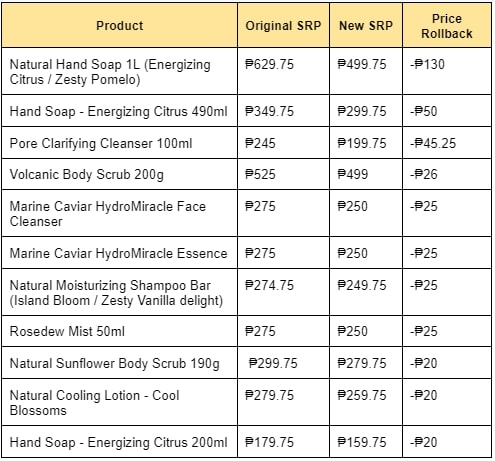Click Volcanic Body Scrub 200g cell
Screen dimensions: 495x461
[x=119, y=174]
